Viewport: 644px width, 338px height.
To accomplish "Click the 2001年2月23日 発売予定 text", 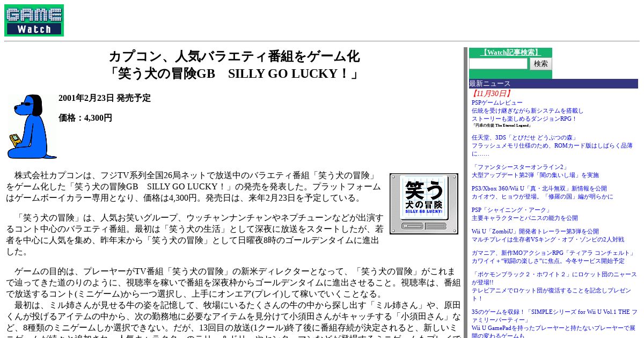I will (105, 98).
